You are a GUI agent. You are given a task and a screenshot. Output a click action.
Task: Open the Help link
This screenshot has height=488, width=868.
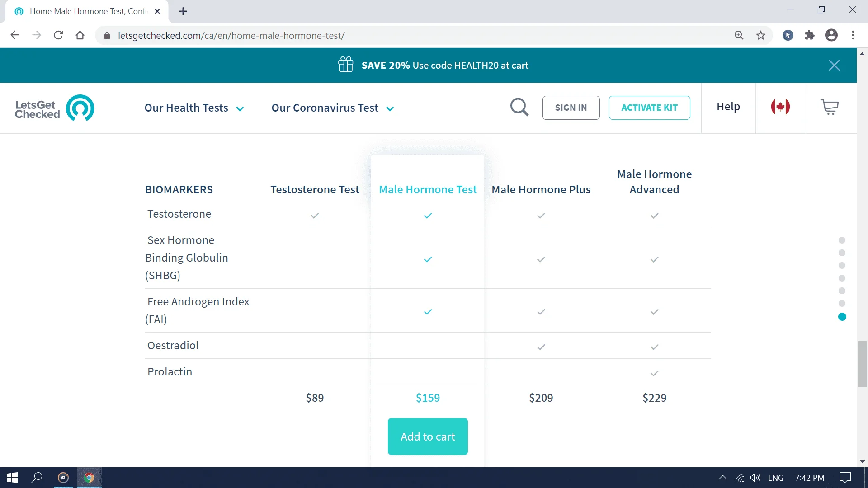(x=728, y=107)
